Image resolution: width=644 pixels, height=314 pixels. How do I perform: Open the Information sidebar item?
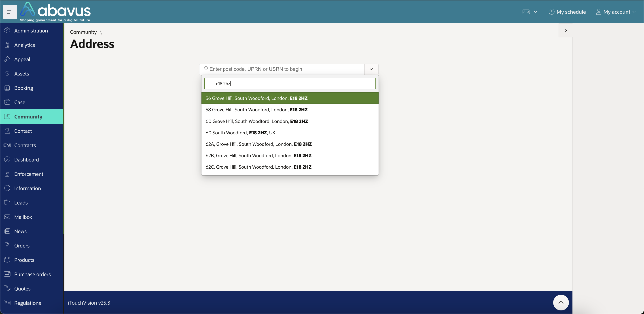coord(32,188)
